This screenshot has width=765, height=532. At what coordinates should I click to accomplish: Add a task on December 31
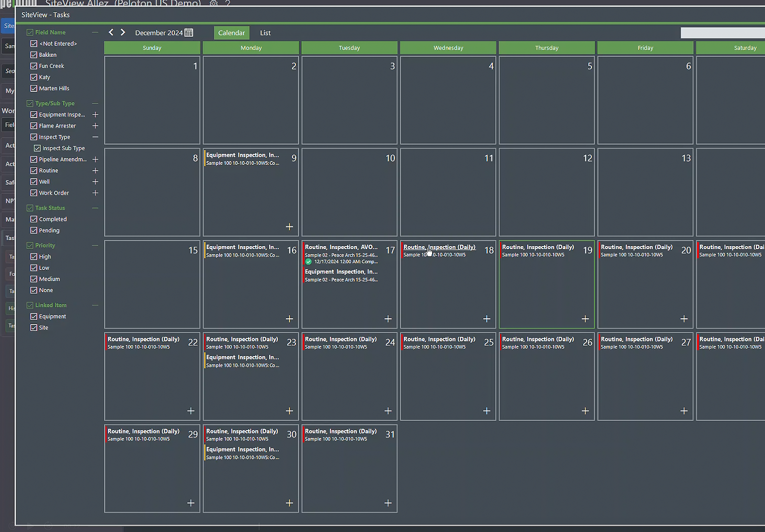pyautogui.click(x=388, y=503)
